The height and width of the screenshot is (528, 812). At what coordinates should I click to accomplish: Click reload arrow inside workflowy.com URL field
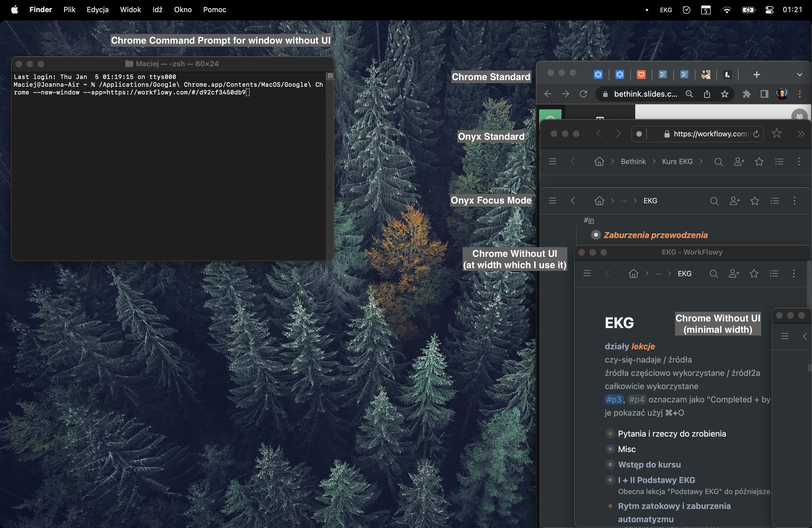coord(756,134)
